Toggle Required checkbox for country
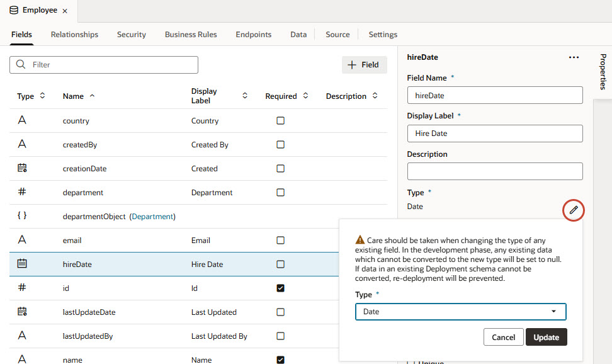This screenshot has height=364, width=612. [281, 120]
